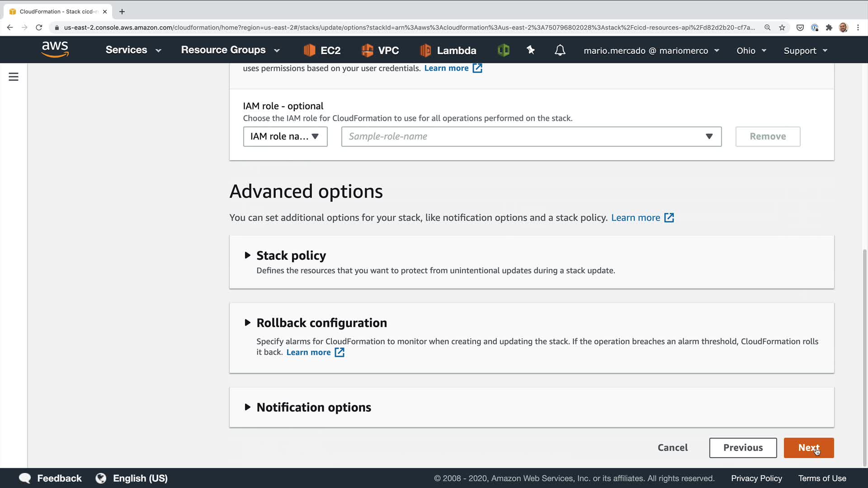Open the Ohio region menu
Screen dimensions: 868x488
pos(751,51)
